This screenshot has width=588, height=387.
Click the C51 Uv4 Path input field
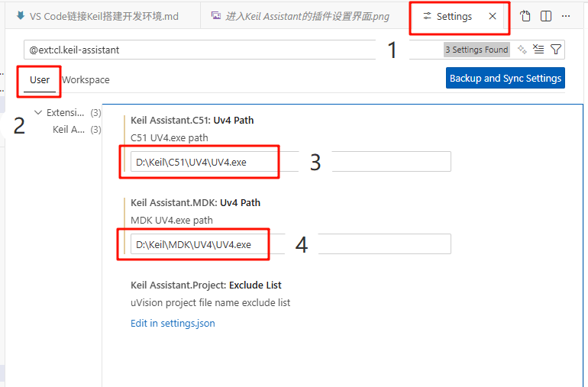coord(291,162)
